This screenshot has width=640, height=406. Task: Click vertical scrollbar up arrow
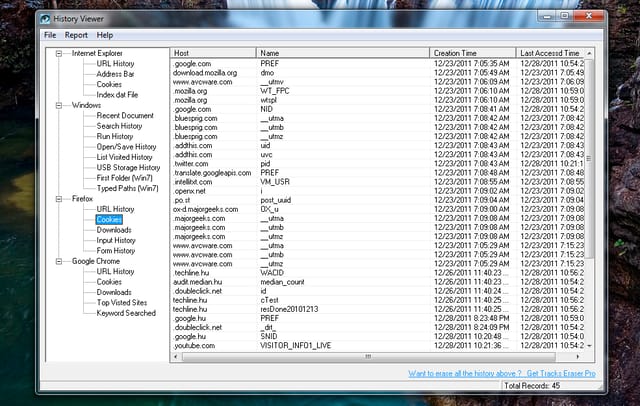click(x=589, y=53)
